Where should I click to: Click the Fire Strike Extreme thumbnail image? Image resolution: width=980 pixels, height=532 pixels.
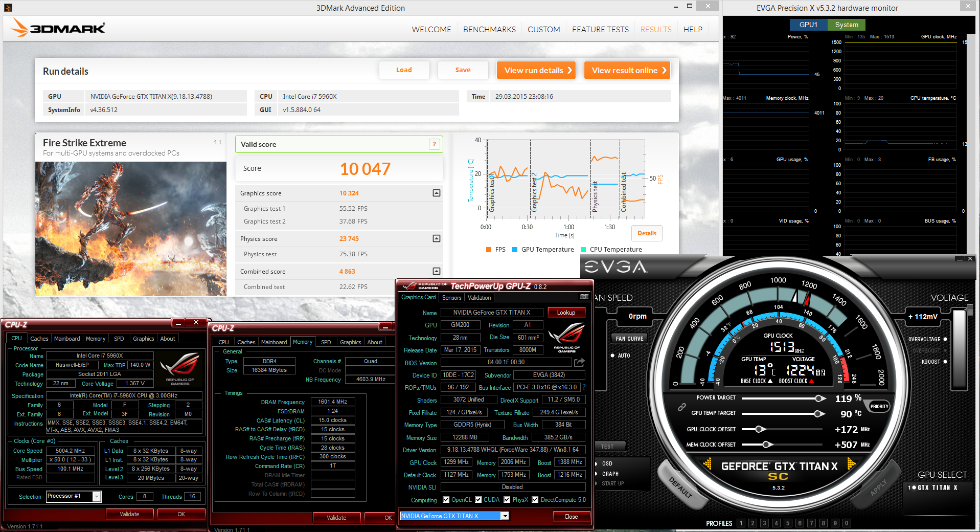click(131, 229)
